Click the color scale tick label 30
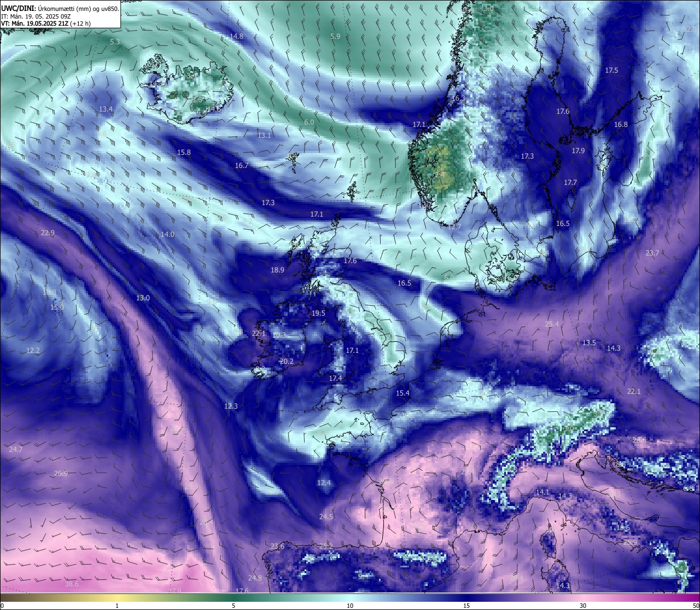Viewport: 700px width, 610px height. (583, 605)
